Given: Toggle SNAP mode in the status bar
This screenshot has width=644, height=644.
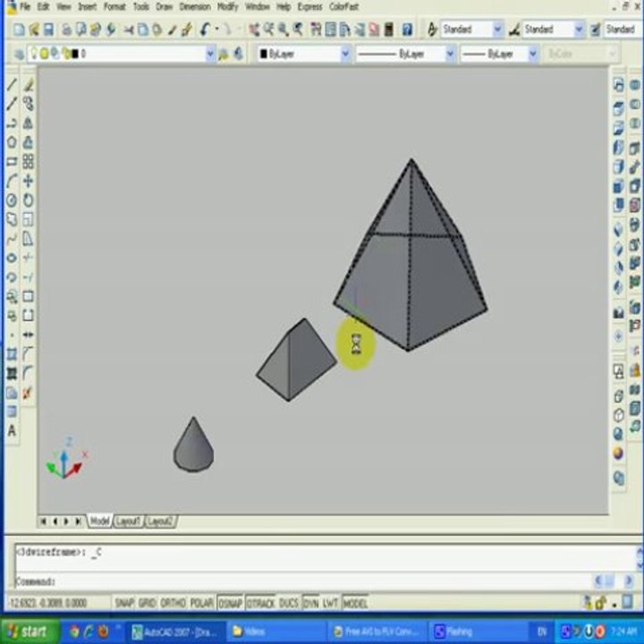Looking at the screenshot, I should pyautogui.click(x=123, y=603).
